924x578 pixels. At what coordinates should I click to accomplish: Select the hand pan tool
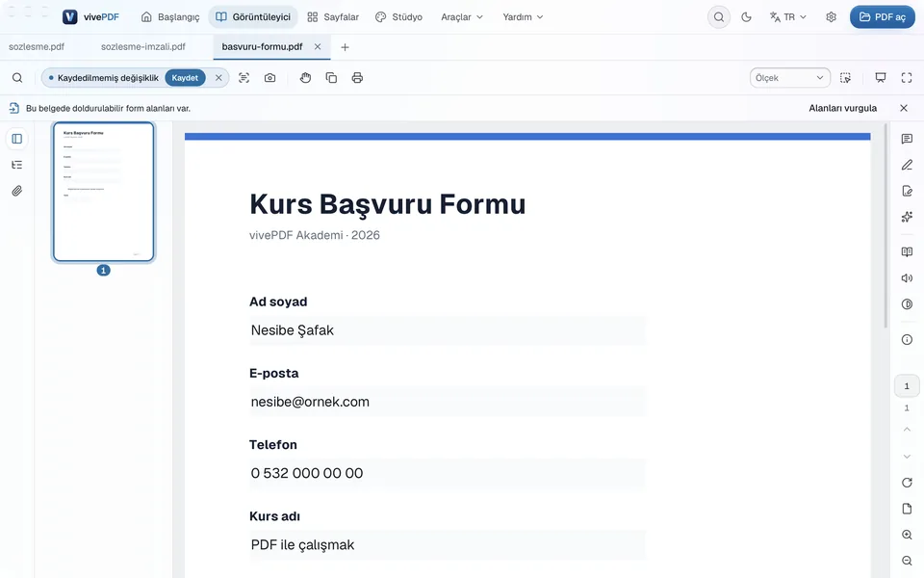click(305, 78)
